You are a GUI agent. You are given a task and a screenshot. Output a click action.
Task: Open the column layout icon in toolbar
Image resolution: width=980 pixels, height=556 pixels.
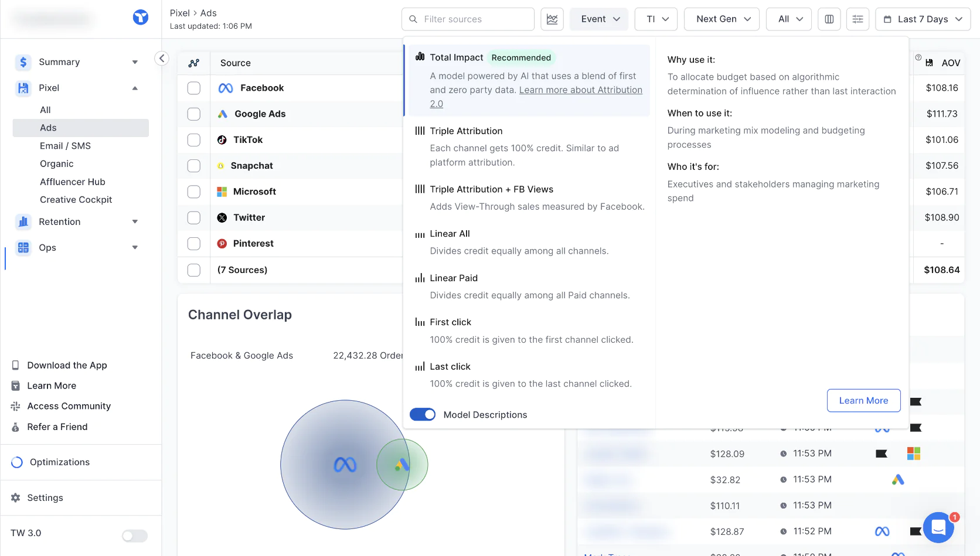point(829,19)
